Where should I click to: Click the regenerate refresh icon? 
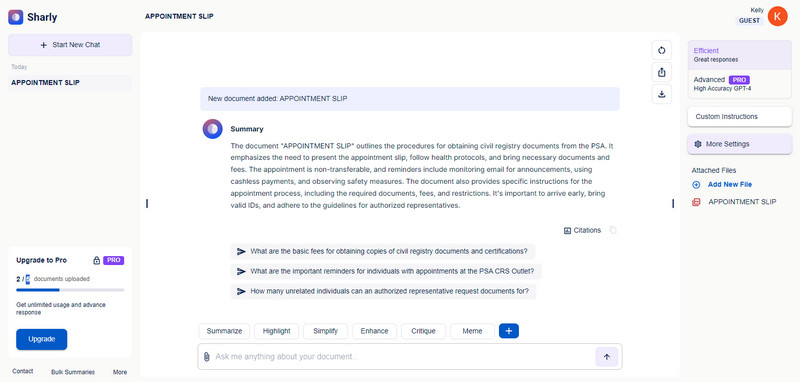[662, 50]
